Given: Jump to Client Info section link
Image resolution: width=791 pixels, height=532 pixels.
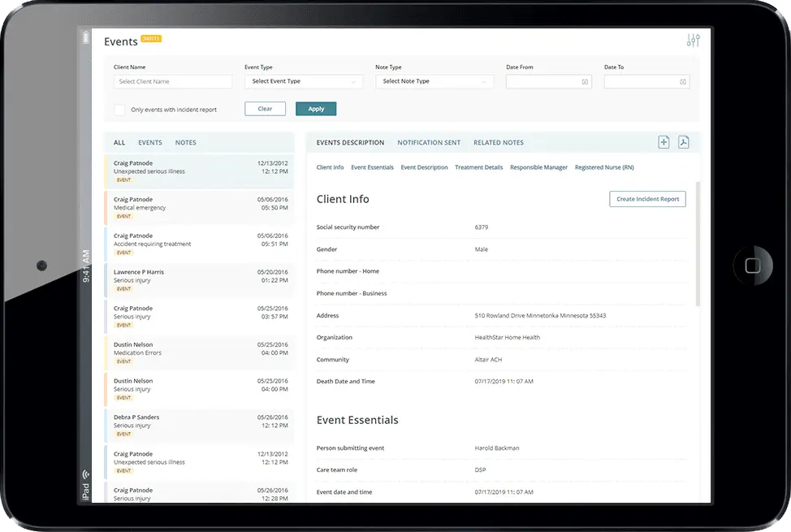Looking at the screenshot, I should 330,167.
